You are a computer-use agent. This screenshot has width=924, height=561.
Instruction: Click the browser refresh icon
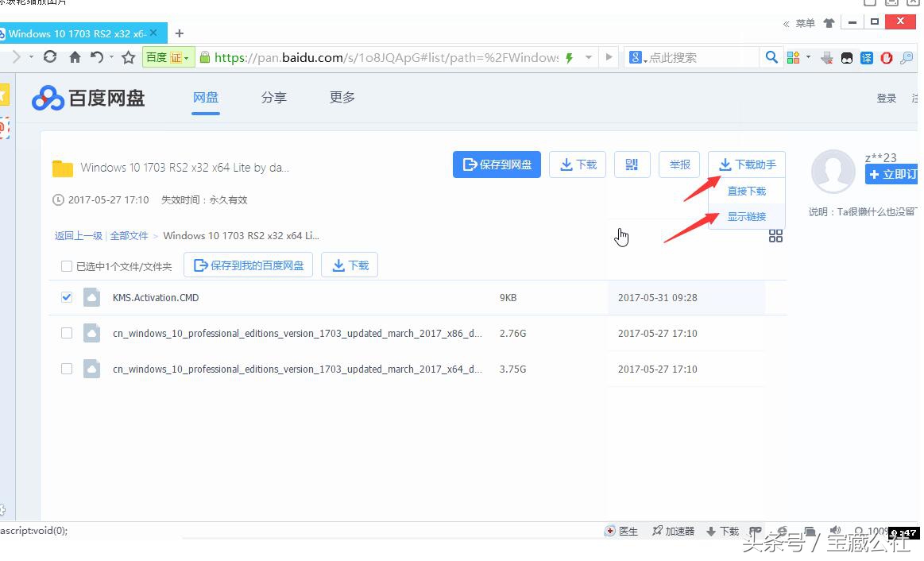50,57
